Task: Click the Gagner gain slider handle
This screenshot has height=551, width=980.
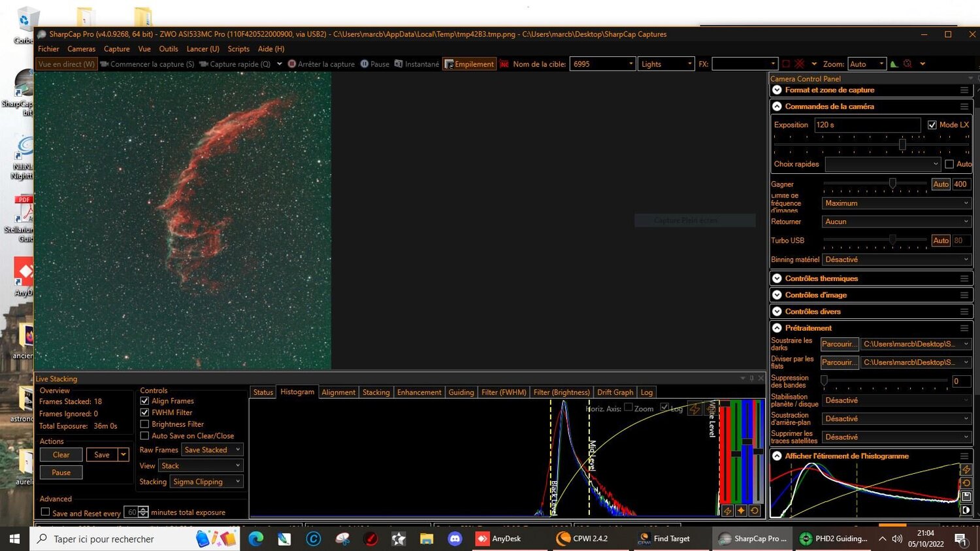Action: click(892, 184)
